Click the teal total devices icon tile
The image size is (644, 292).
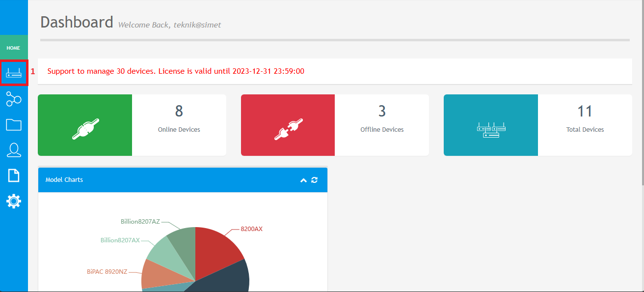[x=491, y=125]
